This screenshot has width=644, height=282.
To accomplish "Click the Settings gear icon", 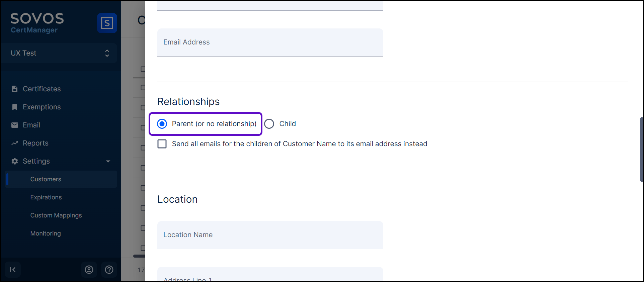I will point(15,161).
